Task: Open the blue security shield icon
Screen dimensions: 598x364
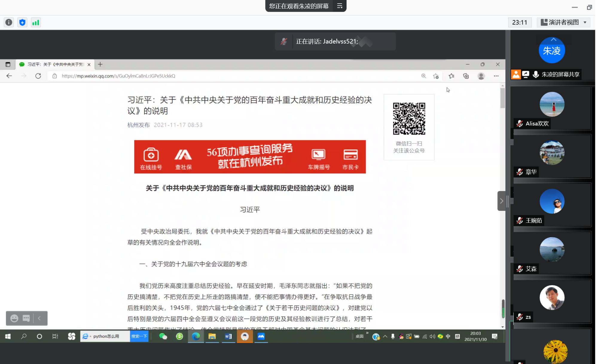Action: coord(22,22)
